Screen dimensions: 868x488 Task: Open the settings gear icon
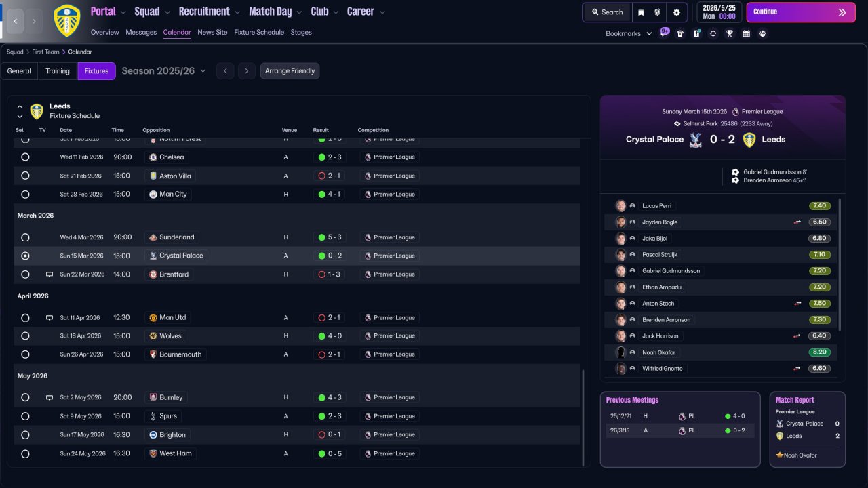tap(677, 12)
